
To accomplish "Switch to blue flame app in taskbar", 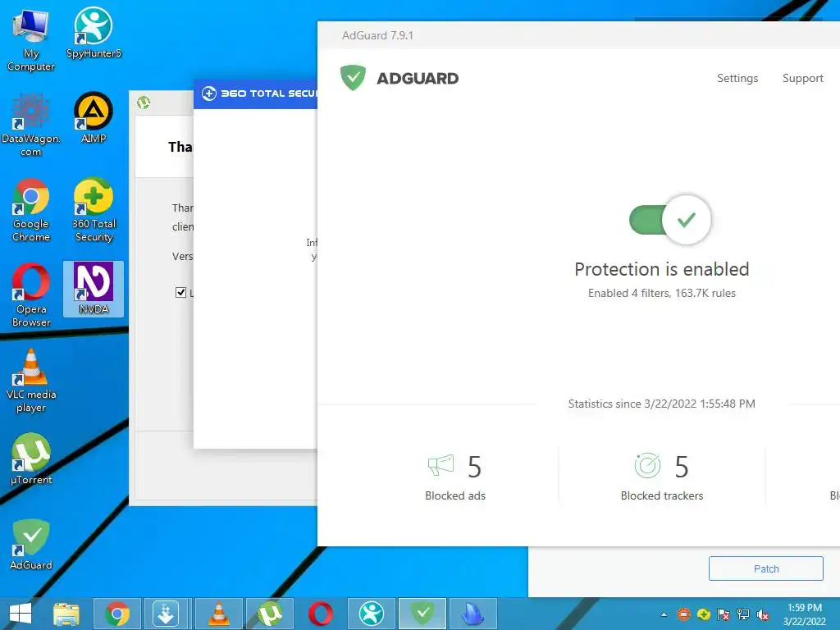I will [473, 614].
